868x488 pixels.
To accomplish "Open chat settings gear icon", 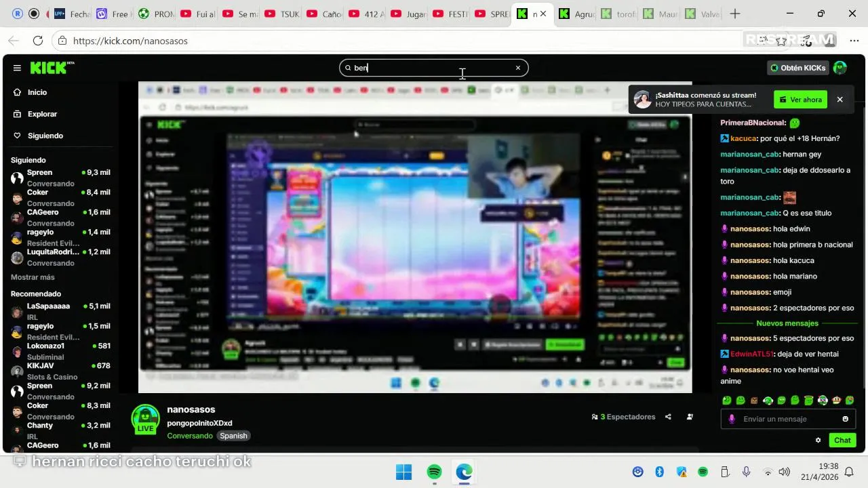I will tap(818, 440).
